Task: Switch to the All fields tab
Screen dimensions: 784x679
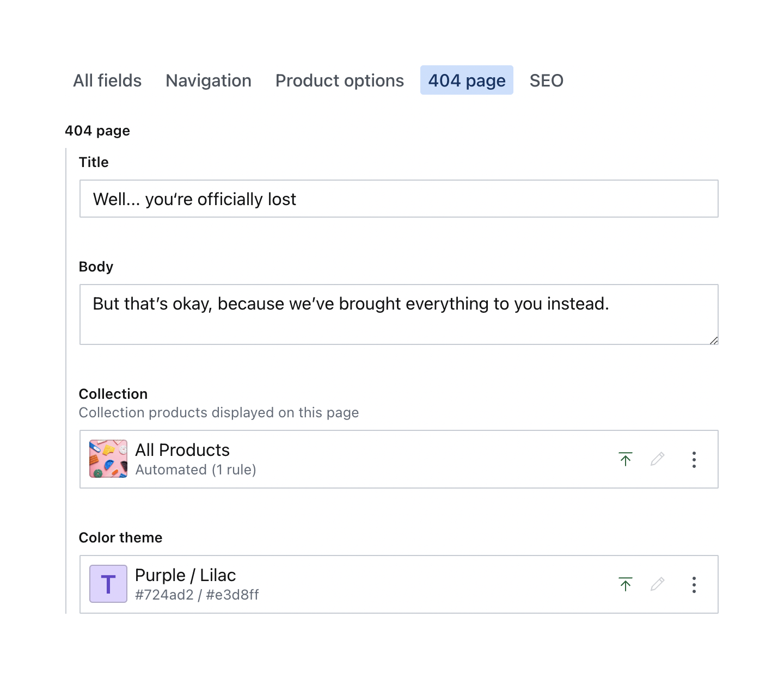Action: click(107, 81)
